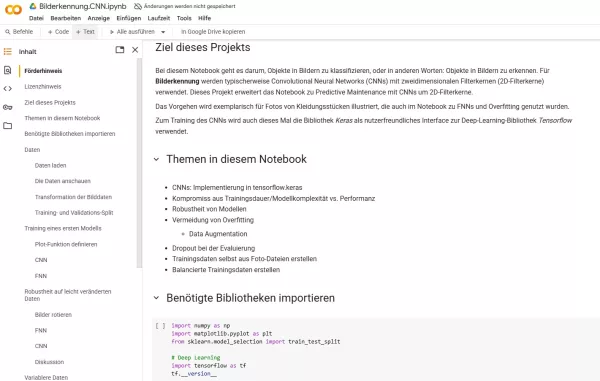Click the Data Augmentation bullet
The width and height of the screenshot is (600, 381).
(218, 234)
